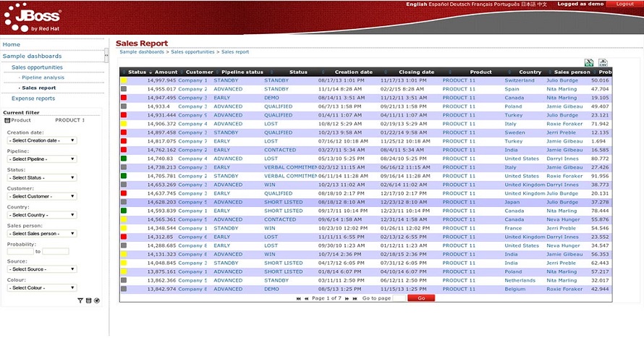Sort by the Product column header
The image size is (644, 362).
[x=480, y=72]
